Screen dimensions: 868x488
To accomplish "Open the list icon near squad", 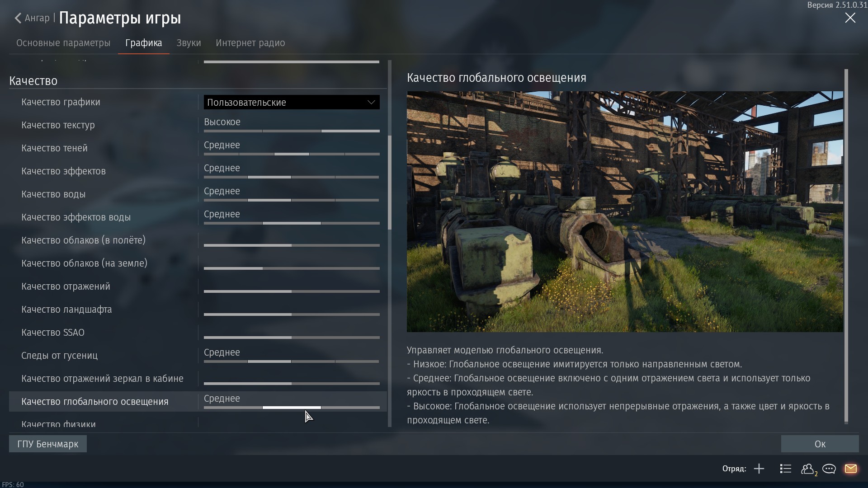I will [x=785, y=469].
